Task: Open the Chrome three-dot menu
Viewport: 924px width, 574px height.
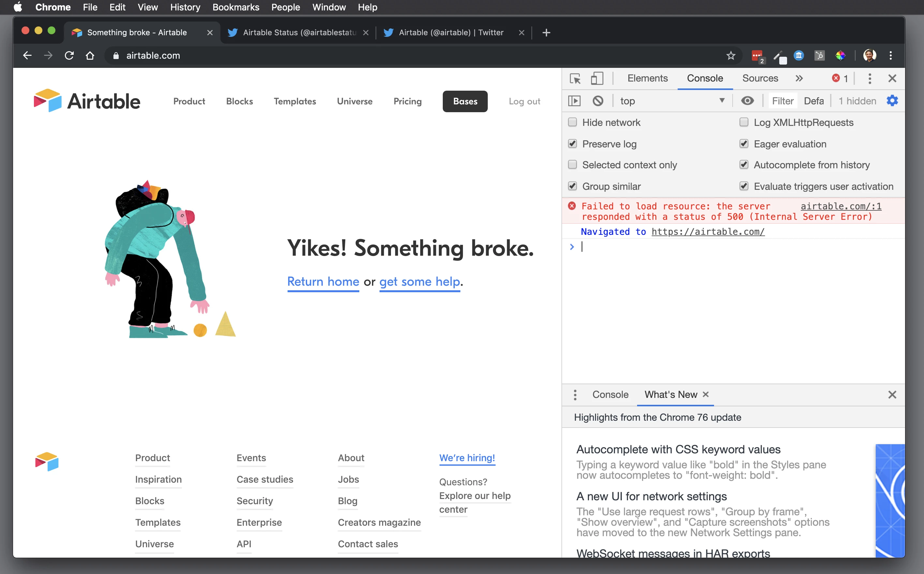Action: click(x=891, y=55)
